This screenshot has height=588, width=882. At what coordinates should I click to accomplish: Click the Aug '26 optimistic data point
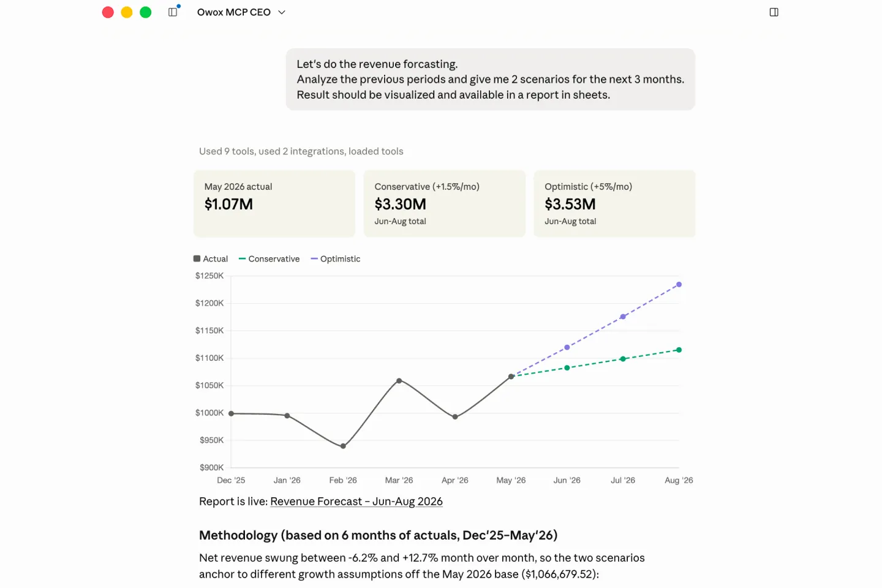(679, 285)
